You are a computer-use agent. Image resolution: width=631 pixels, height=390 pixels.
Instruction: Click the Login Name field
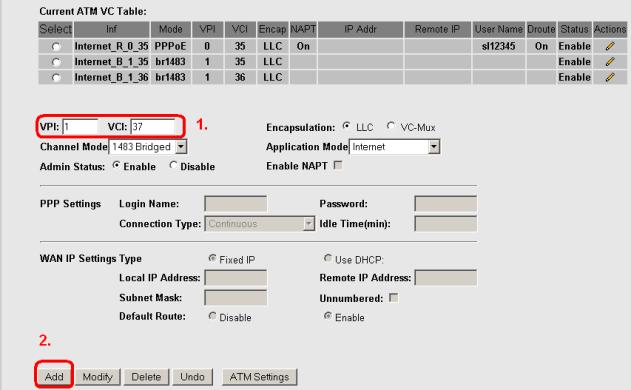point(235,204)
